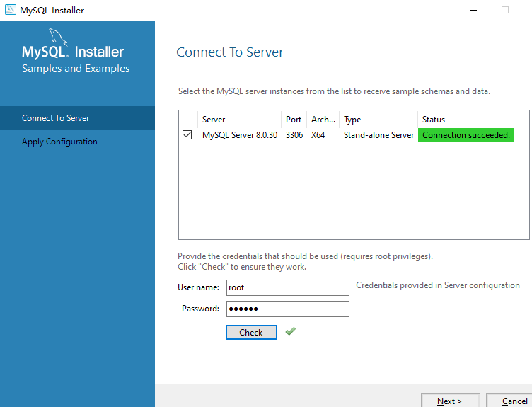Viewport: 532px width, 407px height.
Task: Select the MySQL Server 8.0.30 row name
Action: [x=239, y=135]
